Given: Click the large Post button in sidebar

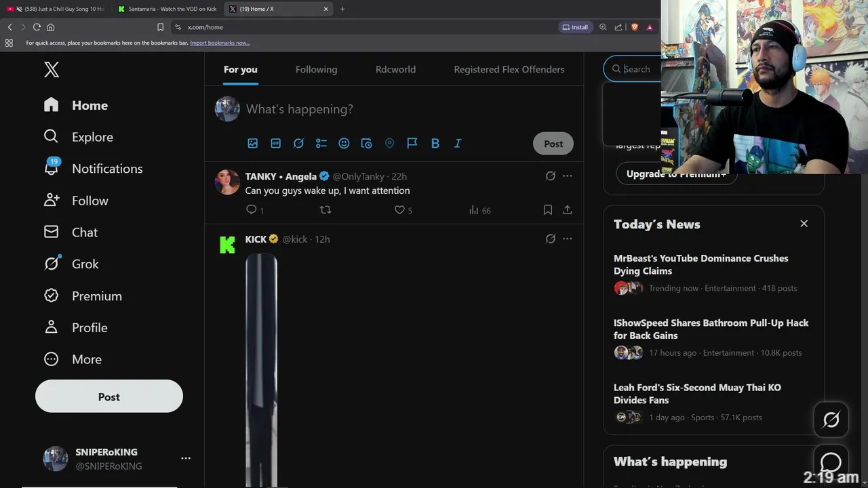Looking at the screenshot, I should (109, 396).
